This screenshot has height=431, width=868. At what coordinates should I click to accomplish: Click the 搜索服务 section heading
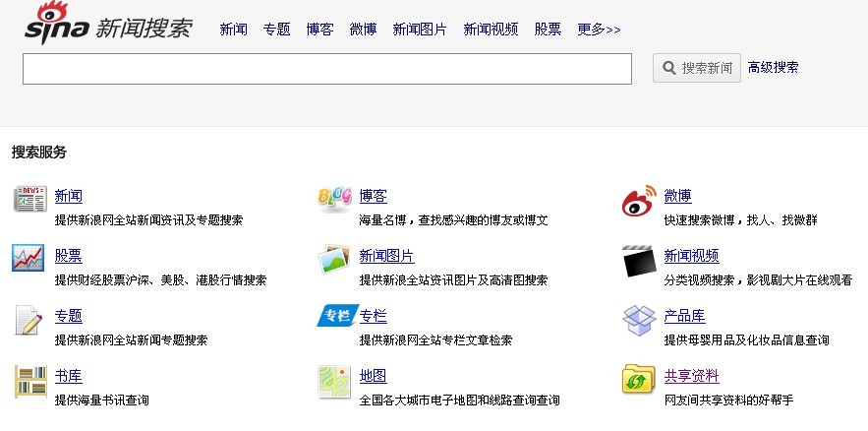point(38,153)
